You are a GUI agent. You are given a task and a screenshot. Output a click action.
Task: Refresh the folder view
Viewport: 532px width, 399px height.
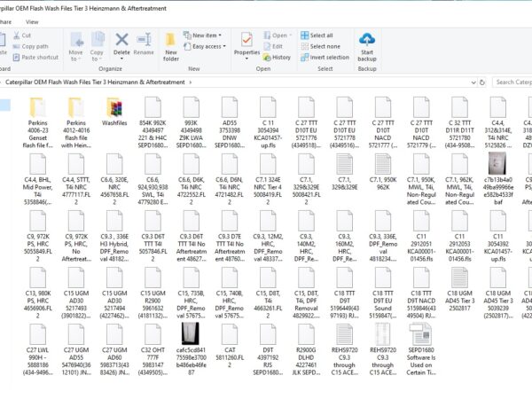482,82
